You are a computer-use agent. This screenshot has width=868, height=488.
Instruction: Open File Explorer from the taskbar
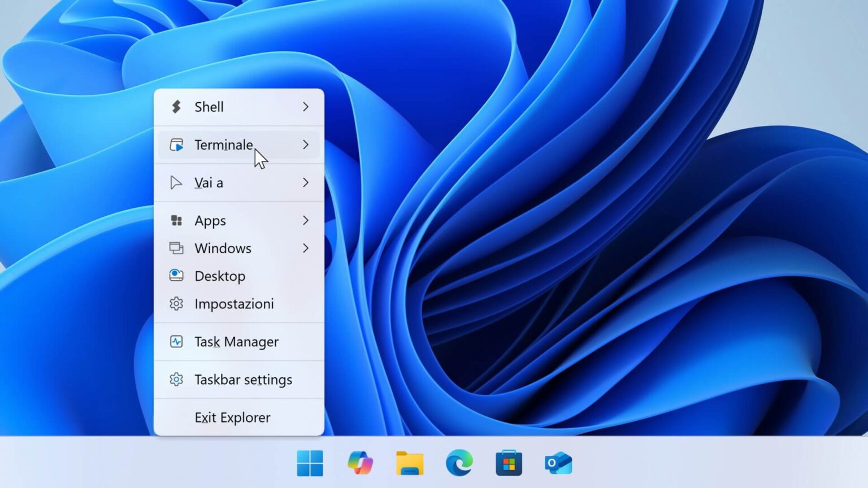(410, 463)
